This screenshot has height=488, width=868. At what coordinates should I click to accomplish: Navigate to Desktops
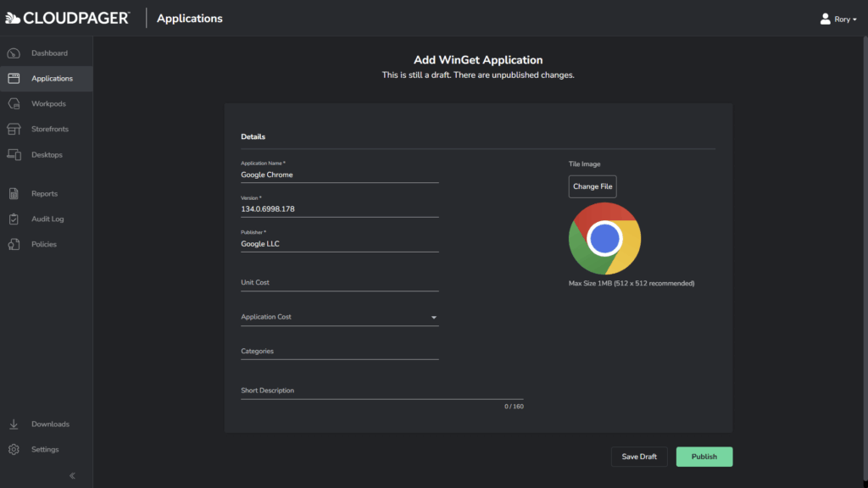(47, 155)
